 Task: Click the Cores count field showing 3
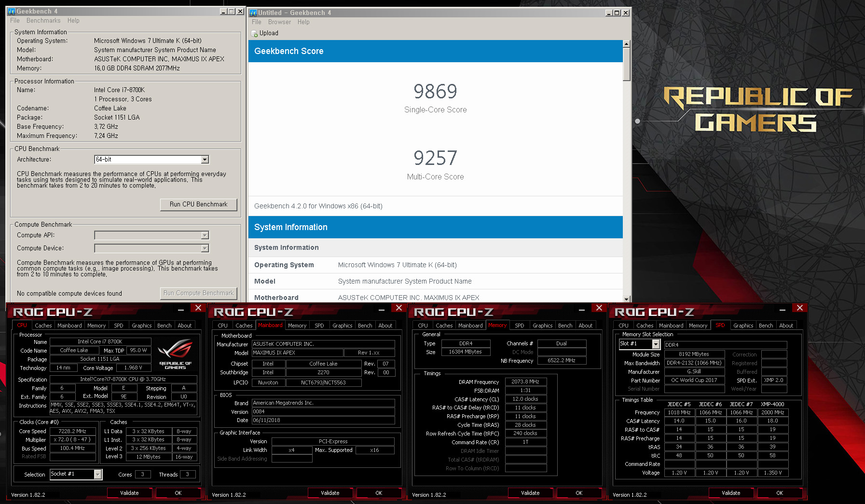click(x=143, y=474)
